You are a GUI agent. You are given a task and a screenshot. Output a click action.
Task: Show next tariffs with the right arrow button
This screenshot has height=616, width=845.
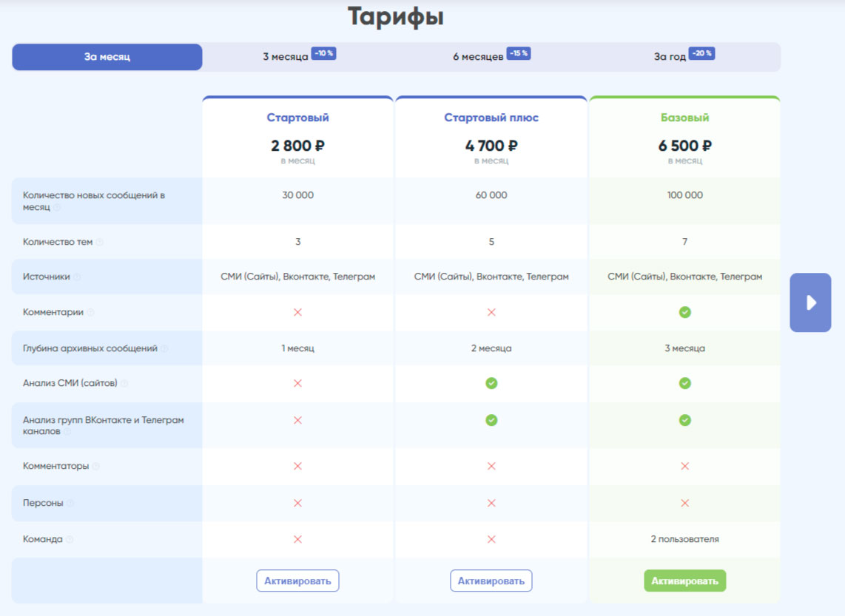[810, 302]
